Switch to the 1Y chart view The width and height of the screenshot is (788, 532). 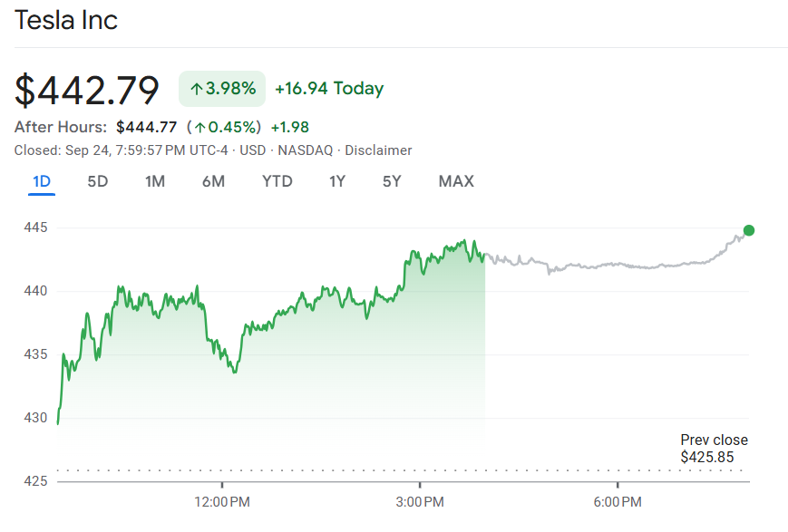pyautogui.click(x=337, y=181)
